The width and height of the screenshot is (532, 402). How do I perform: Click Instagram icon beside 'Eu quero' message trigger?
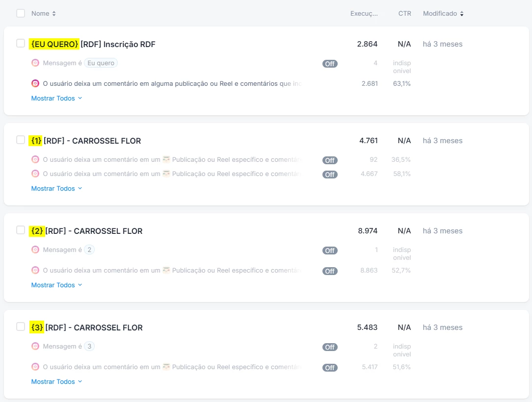point(35,63)
